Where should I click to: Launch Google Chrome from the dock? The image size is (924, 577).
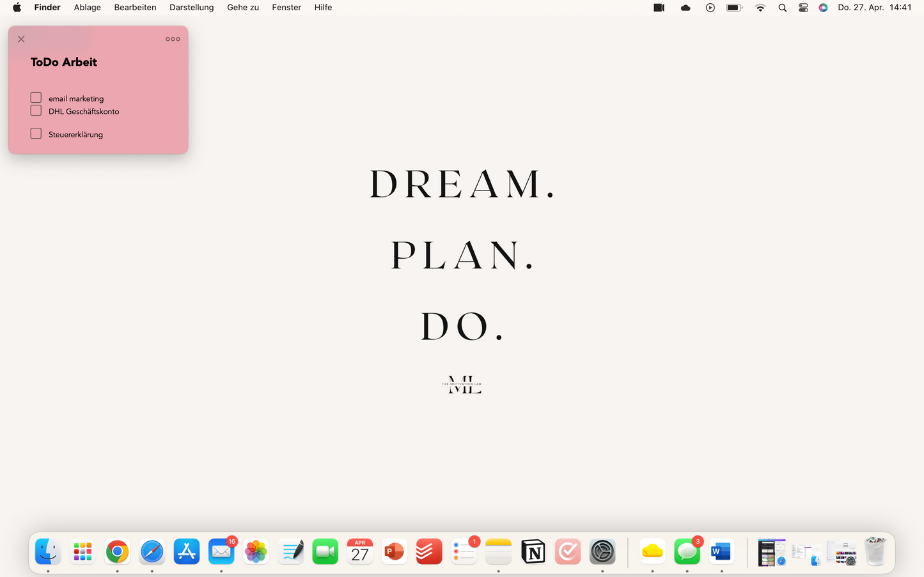pyautogui.click(x=117, y=551)
